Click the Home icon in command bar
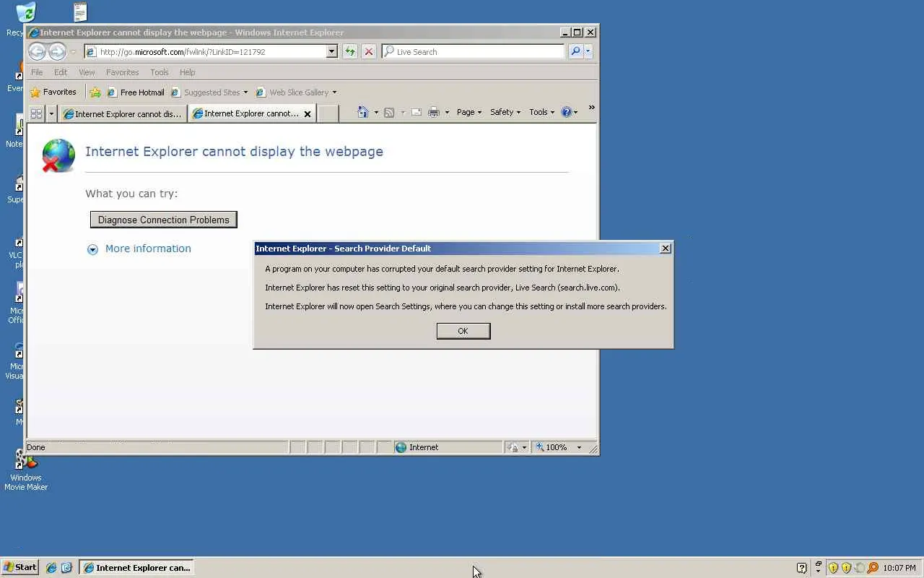The height and width of the screenshot is (578, 924). click(363, 112)
